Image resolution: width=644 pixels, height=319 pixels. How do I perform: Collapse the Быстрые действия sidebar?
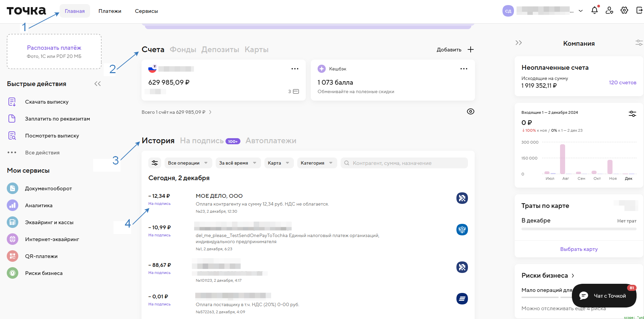click(x=98, y=84)
